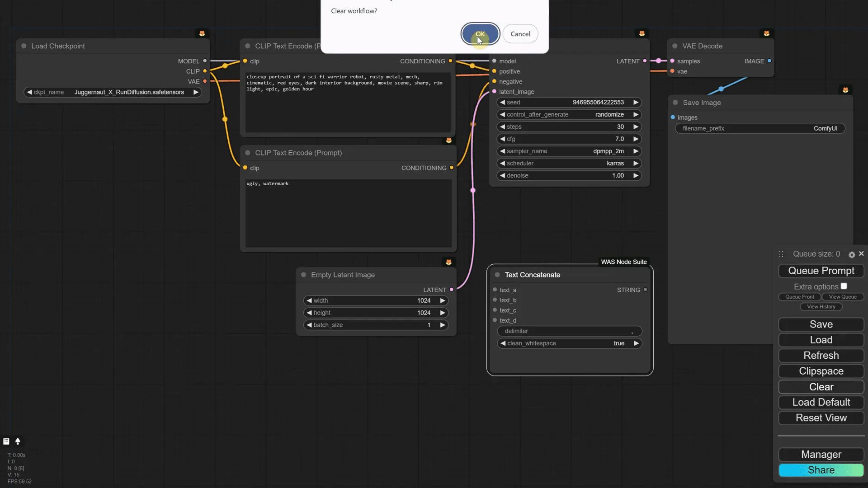Viewport: 868px width, 488px height.
Task: Open the workflow list icon bottom-left
Action: click(6, 441)
